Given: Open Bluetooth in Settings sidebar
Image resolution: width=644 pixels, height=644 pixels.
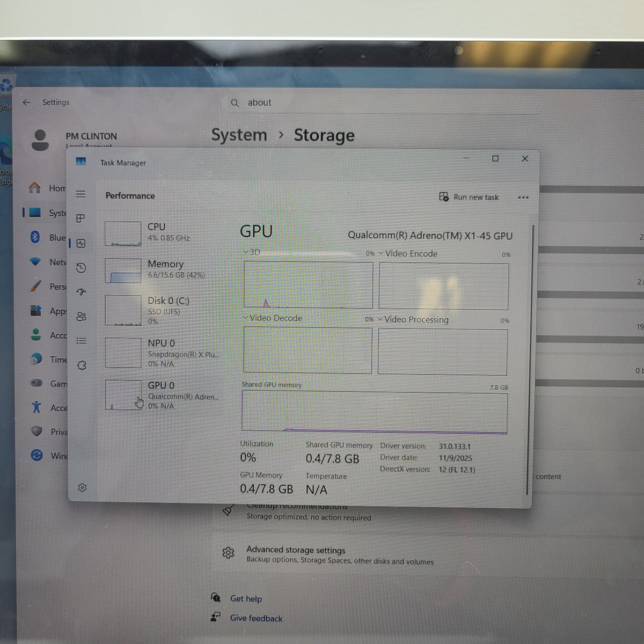Looking at the screenshot, I should pos(47,237).
